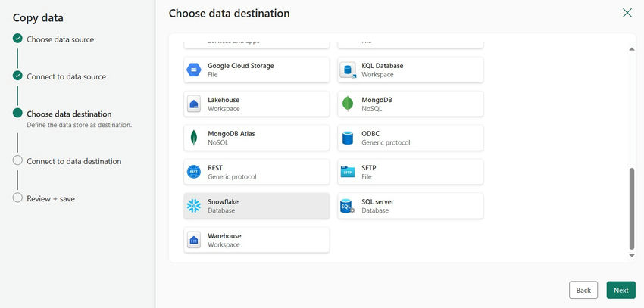This screenshot has width=644, height=308.
Task: Open the Review + save step
Action: click(51, 198)
